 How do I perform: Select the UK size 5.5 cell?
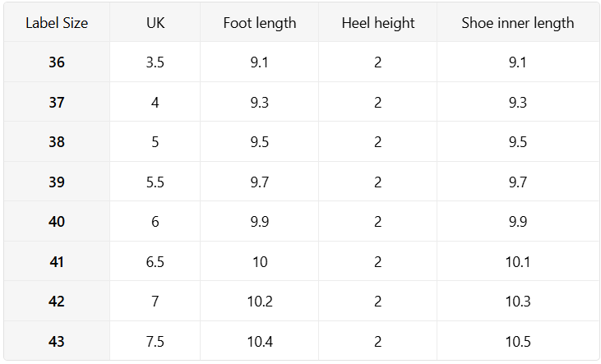[x=155, y=182]
